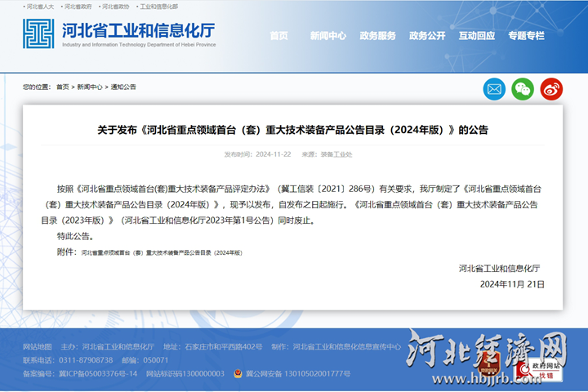This screenshot has height=392, width=588.
Task: Open the attached 2024年版 catalog file link
Action: pos(161,253)
